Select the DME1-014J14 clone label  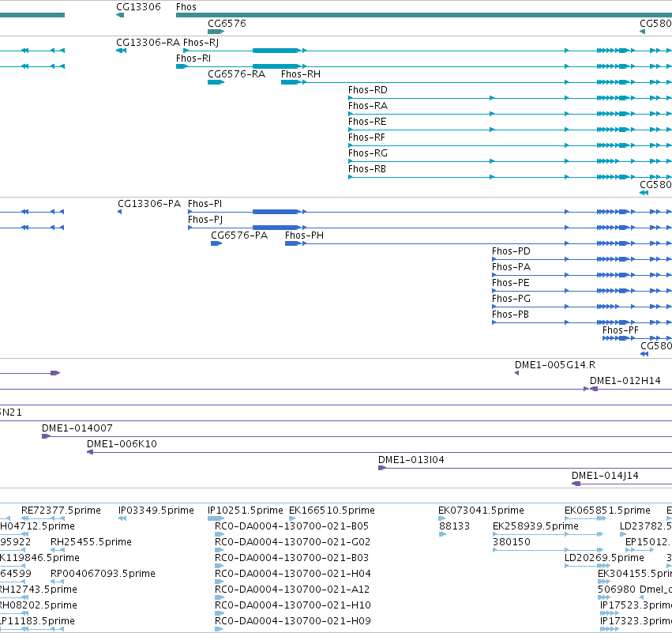605,476
